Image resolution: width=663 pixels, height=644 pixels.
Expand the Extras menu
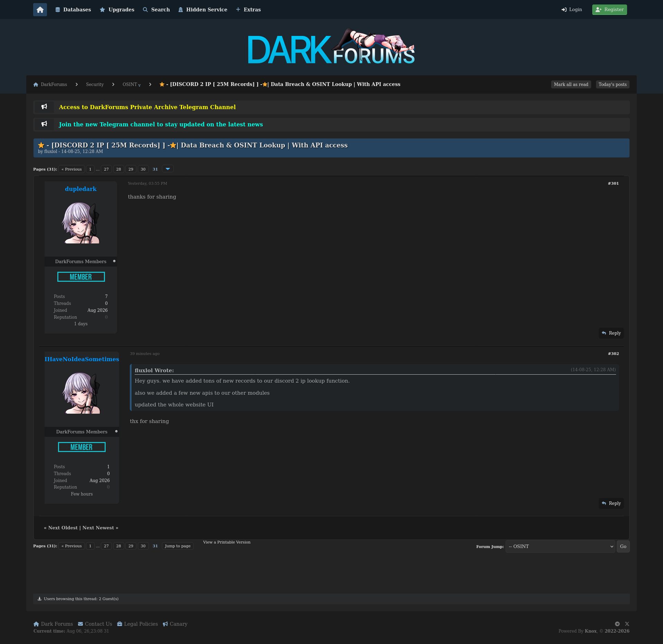(248, 10)
